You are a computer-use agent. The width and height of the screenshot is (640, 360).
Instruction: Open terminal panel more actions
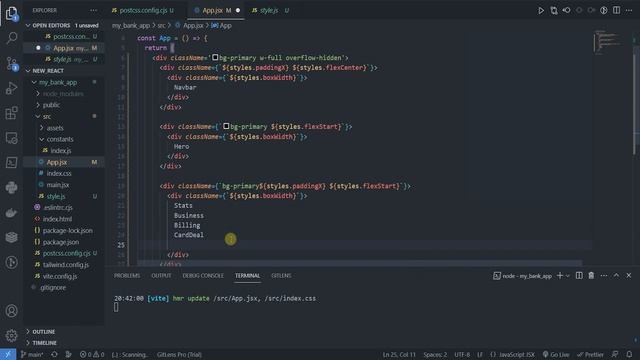coord(604,276)
